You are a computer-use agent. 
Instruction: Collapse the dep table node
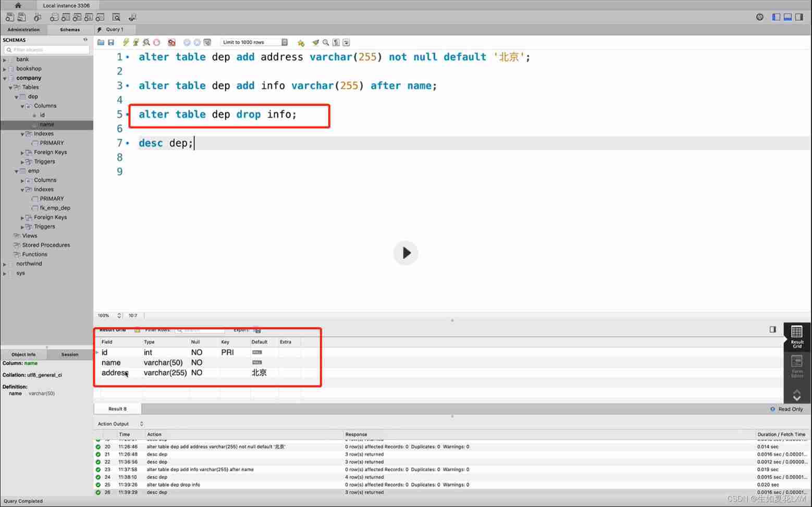(x=16, y=97)
